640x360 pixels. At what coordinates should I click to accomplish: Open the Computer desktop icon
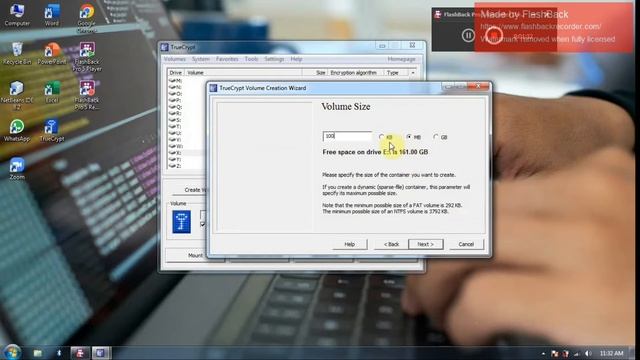[17, 14]
